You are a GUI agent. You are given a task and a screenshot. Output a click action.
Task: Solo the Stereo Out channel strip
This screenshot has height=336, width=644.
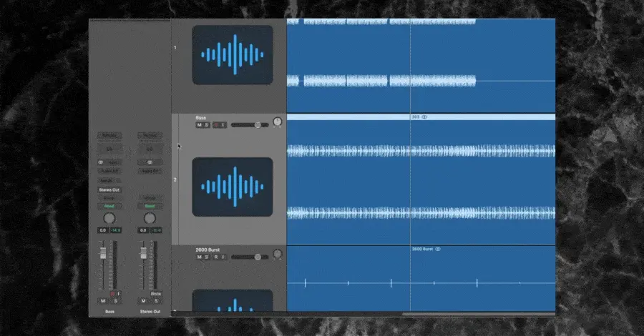coord(156,301)
